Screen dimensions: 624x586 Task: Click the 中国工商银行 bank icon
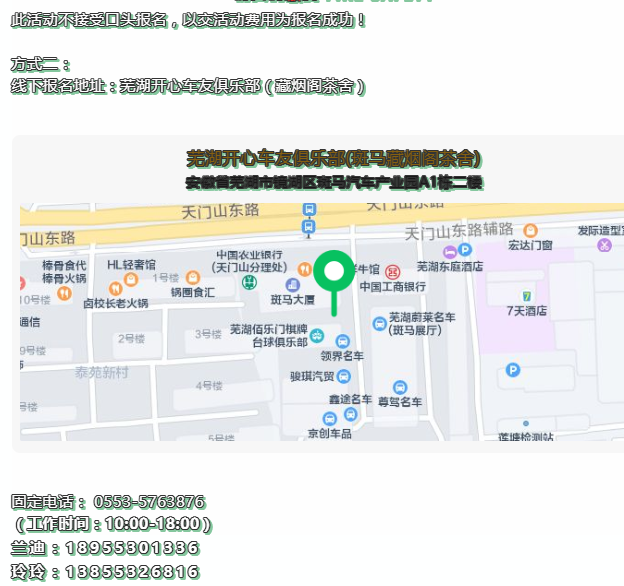point(393,270)
